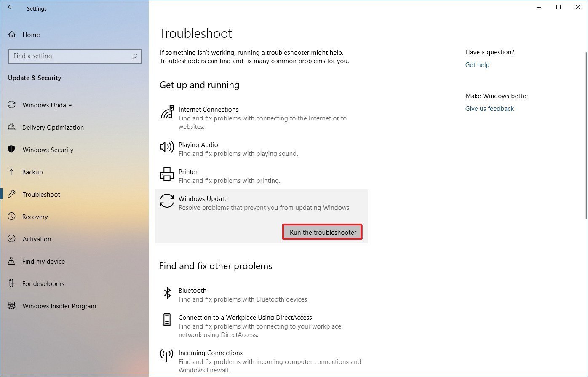The image size is (588, 377).
Task: Select the Playing Audio troubleshooter
Action: 262,149
